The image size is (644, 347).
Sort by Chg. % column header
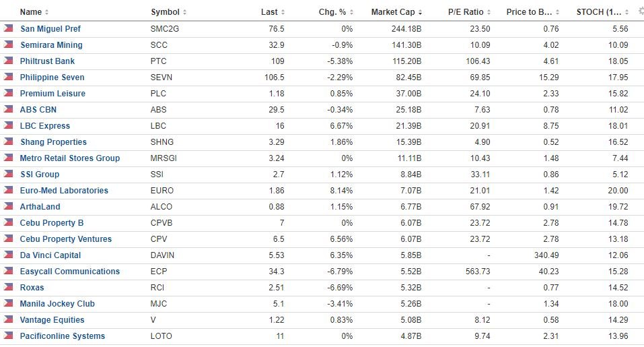click(x=332, y=12)
